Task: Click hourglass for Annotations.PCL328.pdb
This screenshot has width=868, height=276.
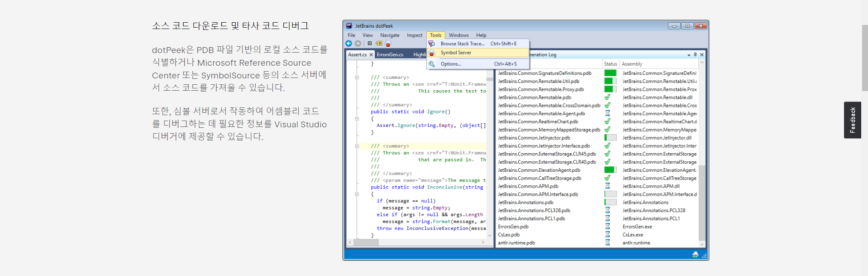Action: click(607, 210)
